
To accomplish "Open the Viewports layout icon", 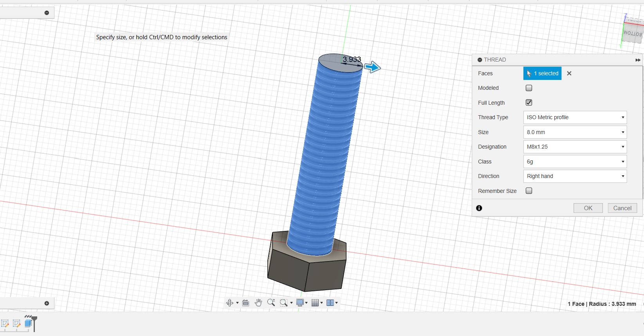I will [330, 303].
